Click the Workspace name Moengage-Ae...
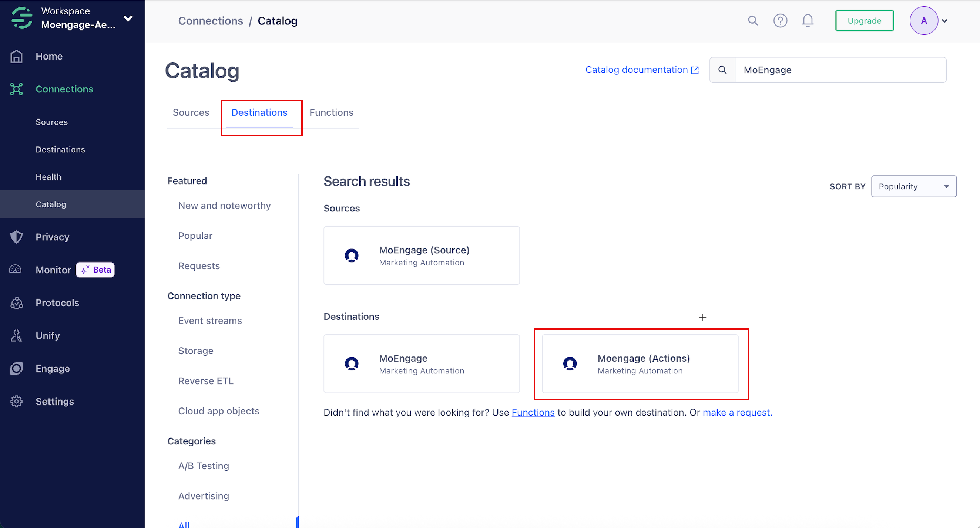 [x=78, y=25]
